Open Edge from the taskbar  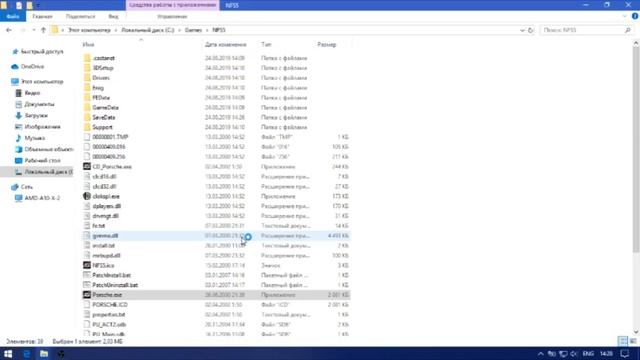27,353
